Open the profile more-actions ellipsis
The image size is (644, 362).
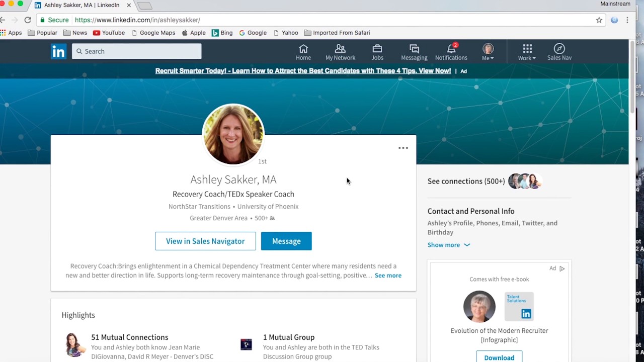403,148
